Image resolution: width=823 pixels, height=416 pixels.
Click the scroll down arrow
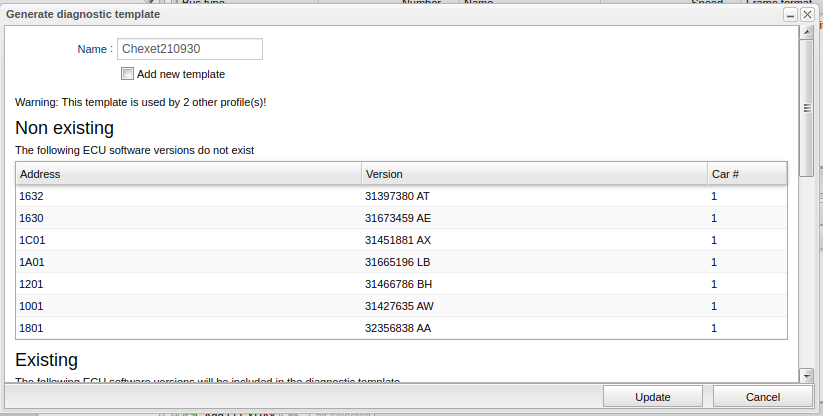coord(807,375)
